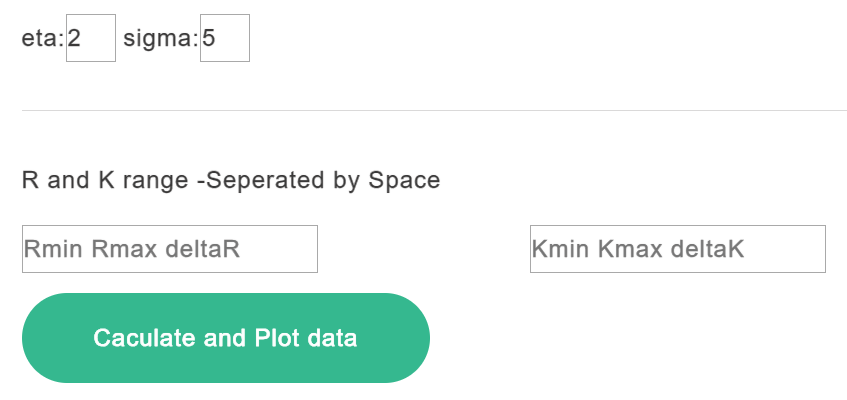Click the Rmin Rmax deltaR placeholder text

(132, 249)
